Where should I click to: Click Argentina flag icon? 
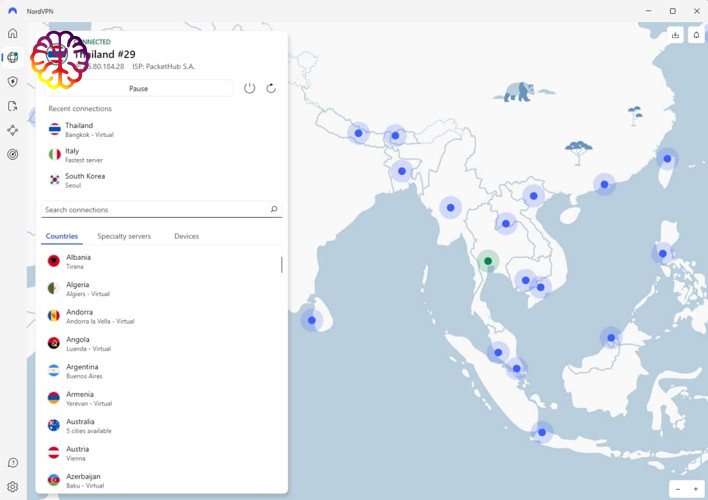(x=54, y=370)
